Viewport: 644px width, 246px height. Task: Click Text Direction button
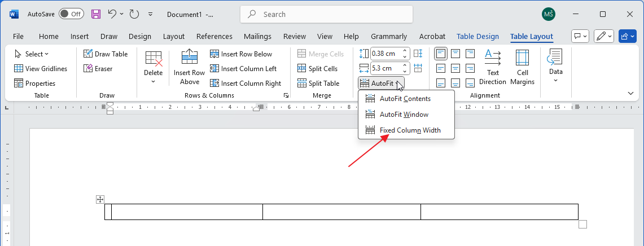tap(493, 67)
